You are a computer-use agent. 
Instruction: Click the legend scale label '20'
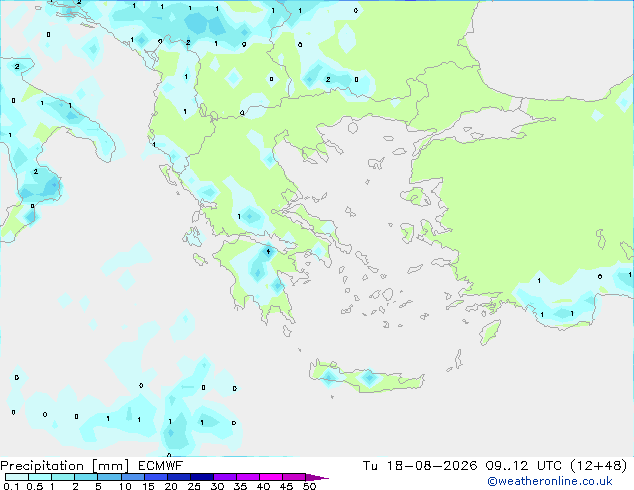tap(171, 486)
